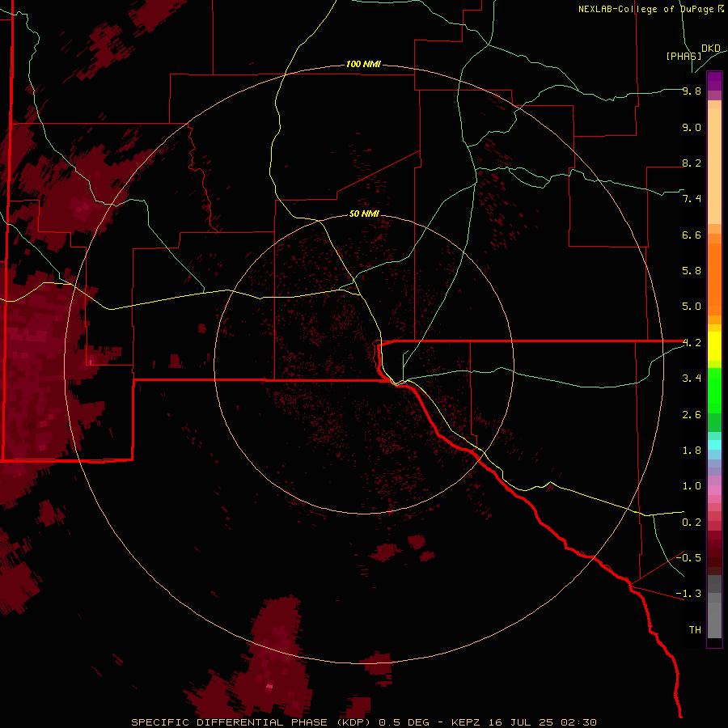Screen dimensions: 728x728
Task: Click the 100 NMI range ring label
Action: coord(363,64)
